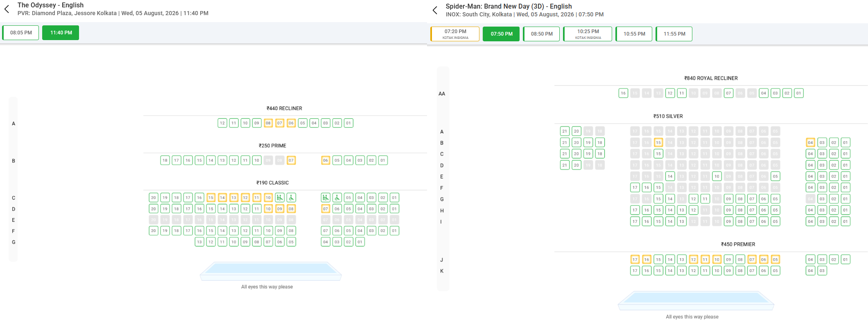Choose the 07:20 PM Kotak Insignia Spider-Man show
This screenshot has width=868, height=324.
(x=455, y=34)
